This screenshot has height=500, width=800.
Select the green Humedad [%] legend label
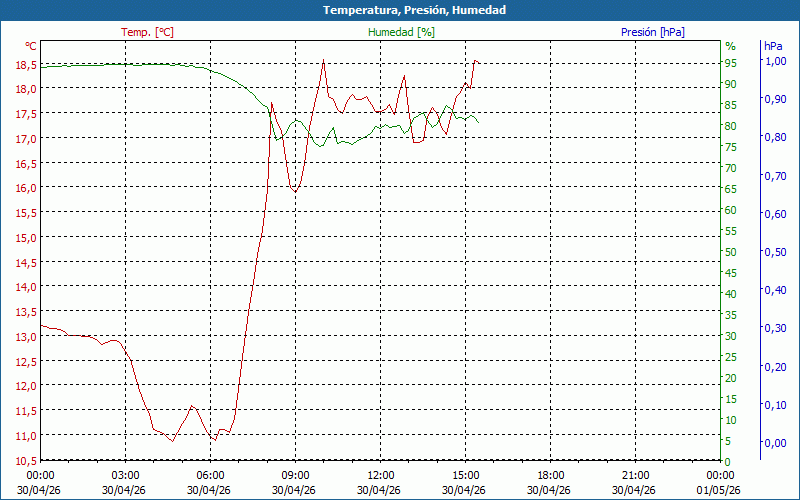pyautogui.click(x=401, y=32)
